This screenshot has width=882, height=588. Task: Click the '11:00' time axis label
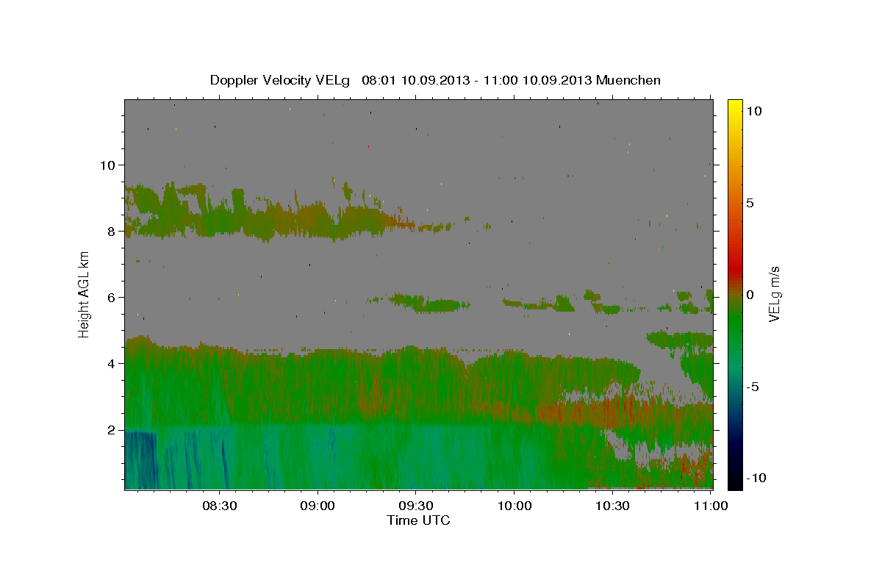[x=711, y=506]
